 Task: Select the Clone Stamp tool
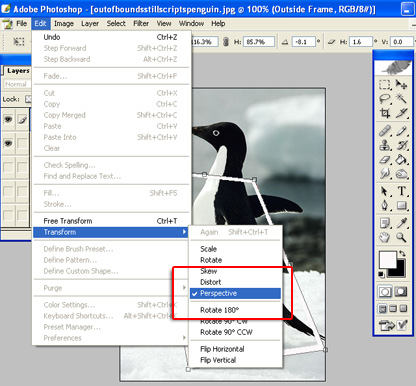click(x=385, y=145)
